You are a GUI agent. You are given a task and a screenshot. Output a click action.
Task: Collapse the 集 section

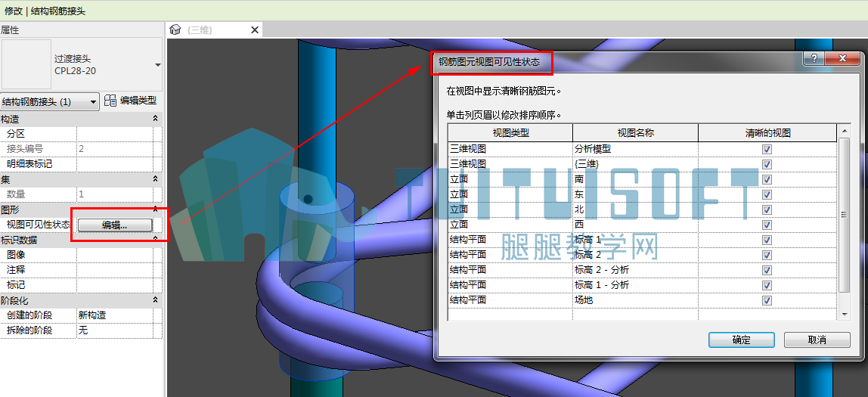coord(155,179)
